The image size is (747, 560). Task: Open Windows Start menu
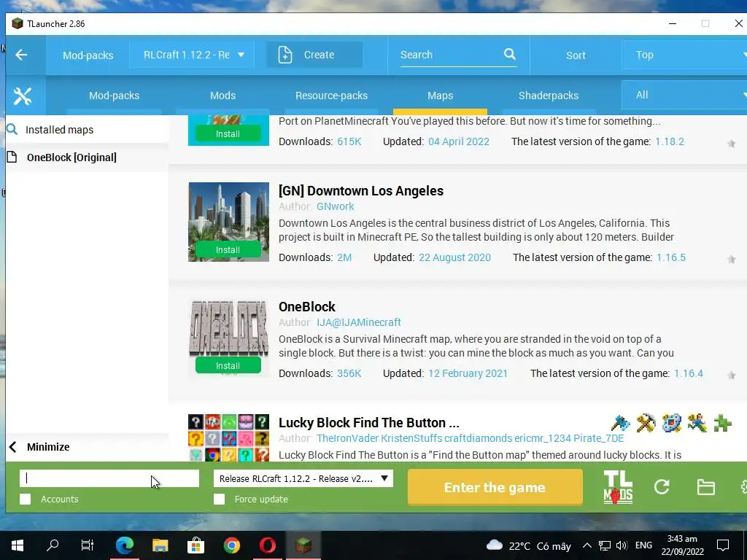pos(18,545)
